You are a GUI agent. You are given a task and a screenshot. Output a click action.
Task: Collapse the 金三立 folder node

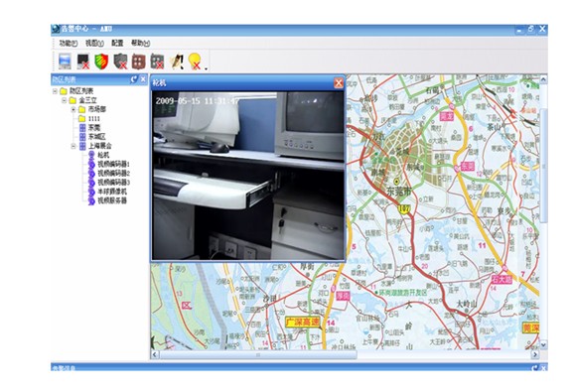pyautogui.click(x=64, y=100)
